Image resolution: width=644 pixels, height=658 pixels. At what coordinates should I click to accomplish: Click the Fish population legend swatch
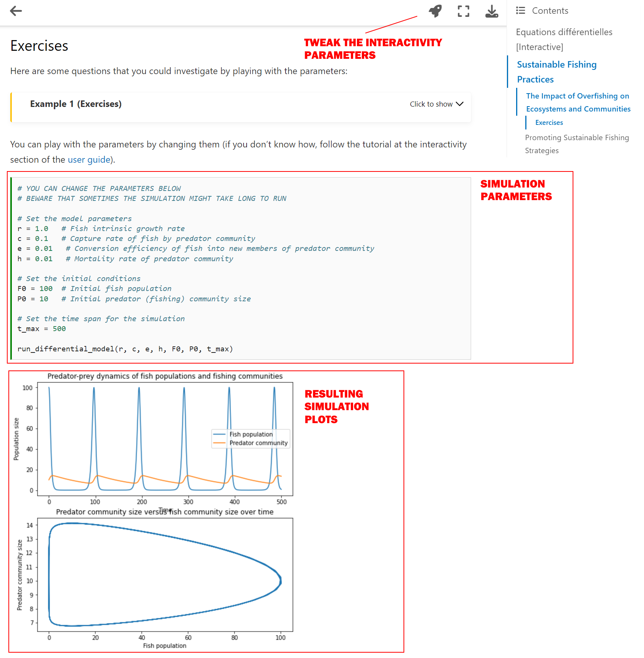[x=220, y=435]
